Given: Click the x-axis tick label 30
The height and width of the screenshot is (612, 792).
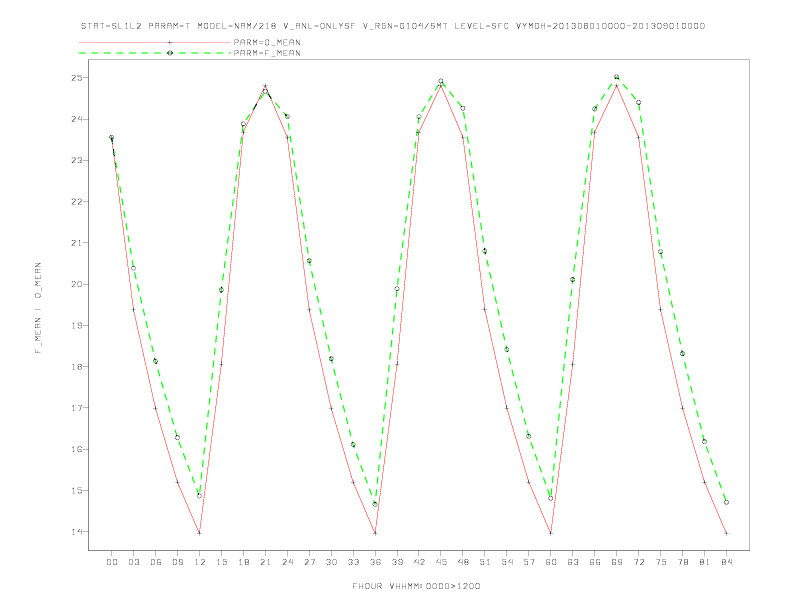Looking at the screenshot, I should point(331,562).
